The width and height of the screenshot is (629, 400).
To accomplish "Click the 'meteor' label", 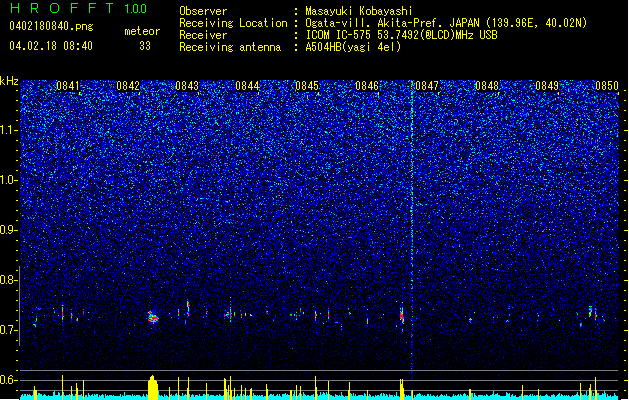I will click(142, 31).
